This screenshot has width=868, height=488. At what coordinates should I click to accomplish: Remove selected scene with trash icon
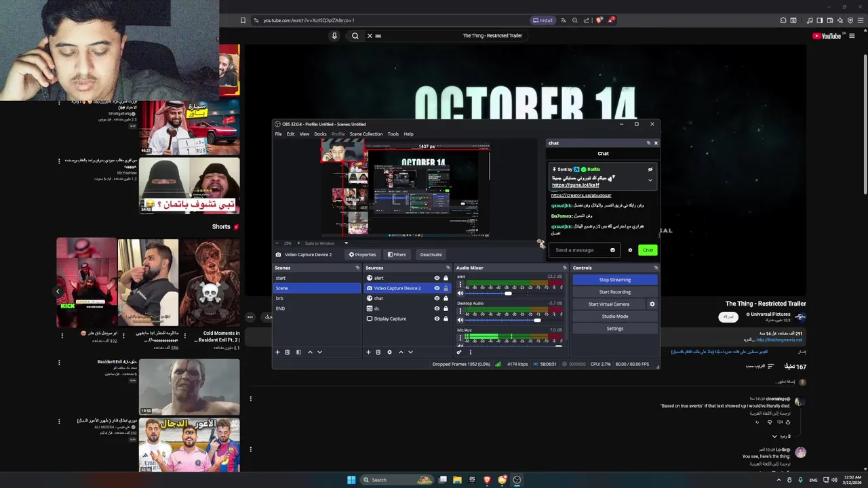288,352
